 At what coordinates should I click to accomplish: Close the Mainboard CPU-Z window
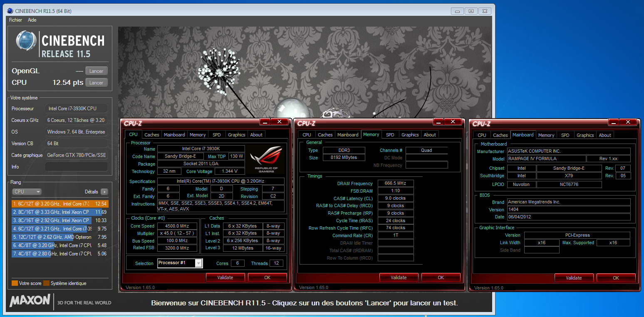pyautogui.click(x=628, y=122)
